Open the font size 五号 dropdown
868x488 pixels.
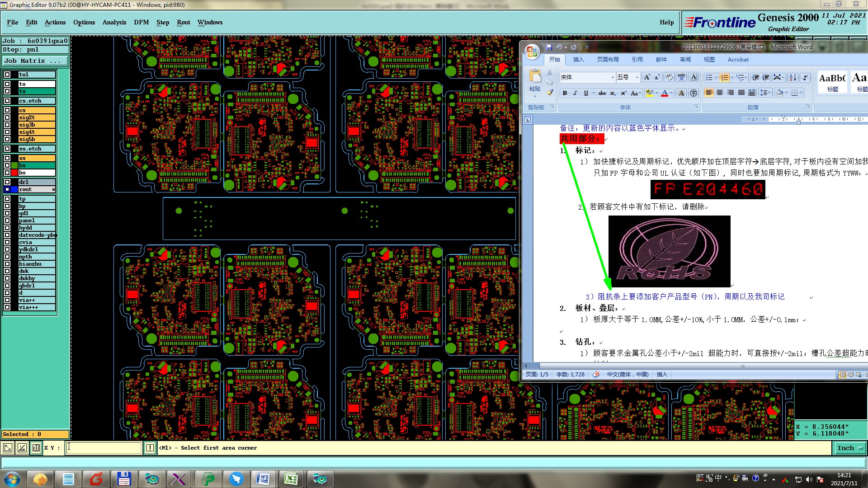637,77
